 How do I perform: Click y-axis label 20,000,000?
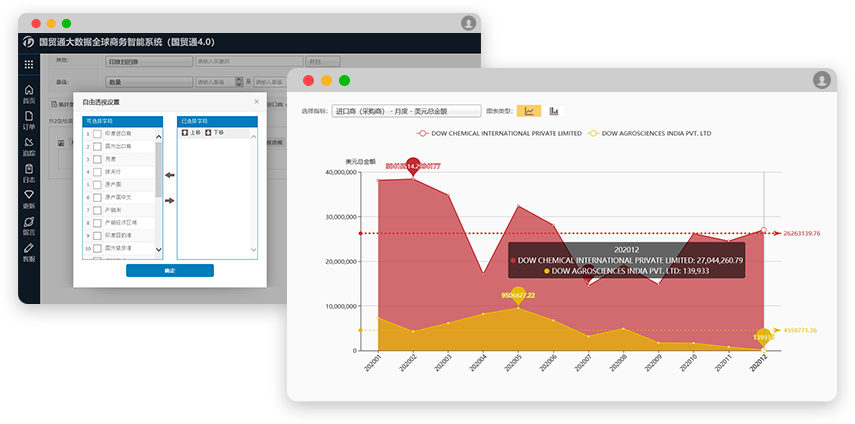[340, 262]
